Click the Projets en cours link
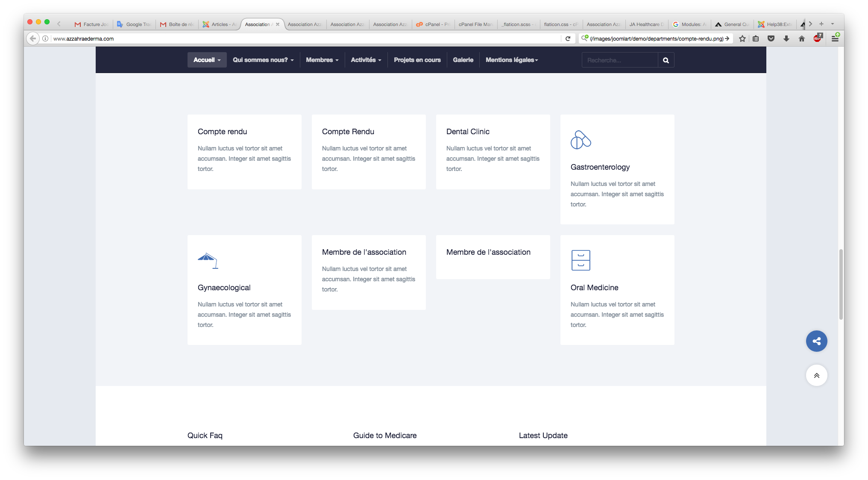This screenshot has width=868, height=480. pos(417,60)
